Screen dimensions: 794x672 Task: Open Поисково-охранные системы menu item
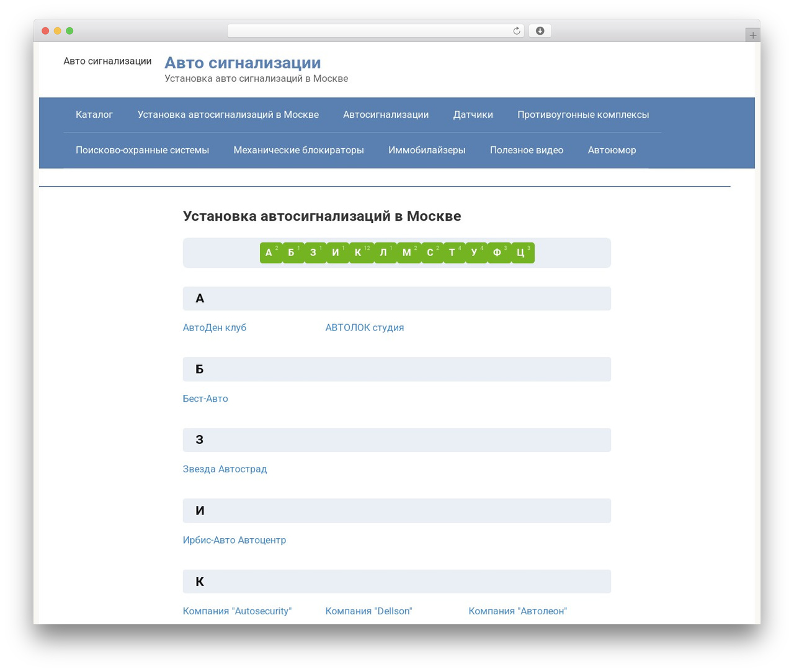[142, 150]
